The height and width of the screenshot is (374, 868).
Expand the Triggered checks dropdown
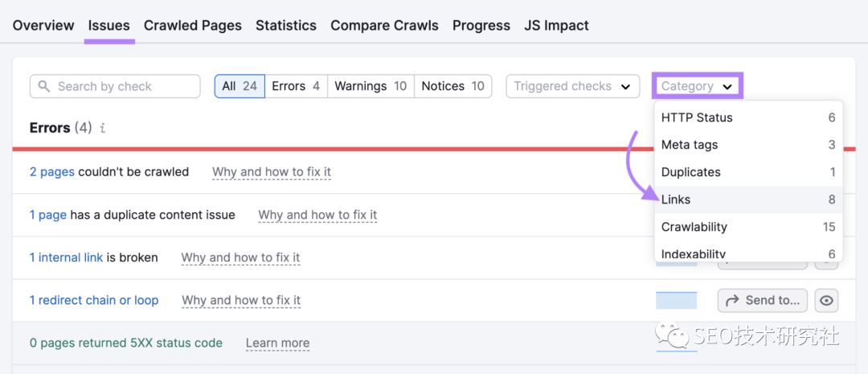click(572, 86)
